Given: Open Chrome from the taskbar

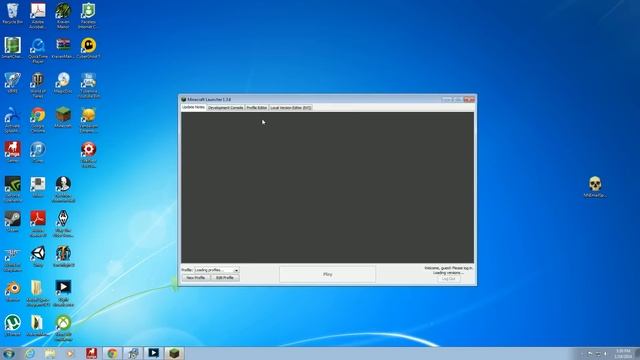Looking at the screenshot, I should (113, 353).
